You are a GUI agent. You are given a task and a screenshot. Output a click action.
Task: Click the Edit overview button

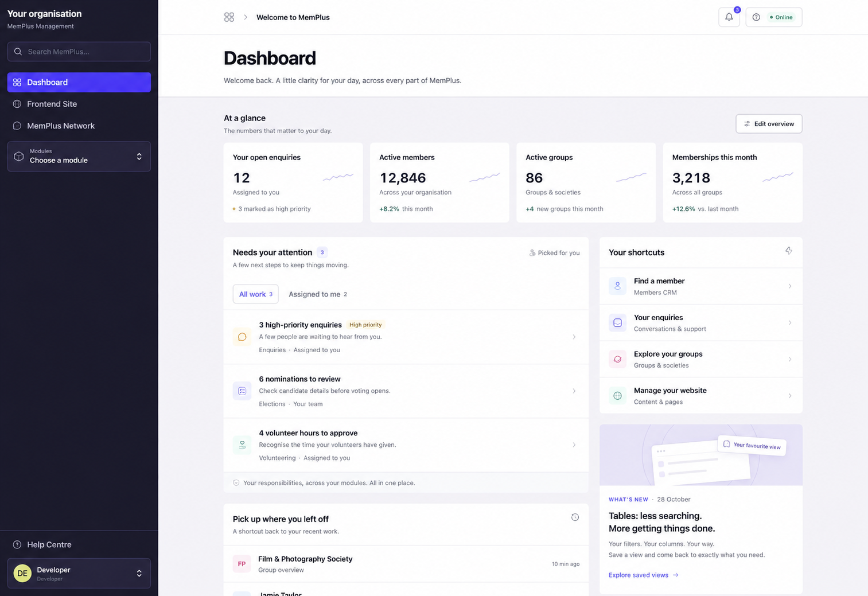[769, 124]
